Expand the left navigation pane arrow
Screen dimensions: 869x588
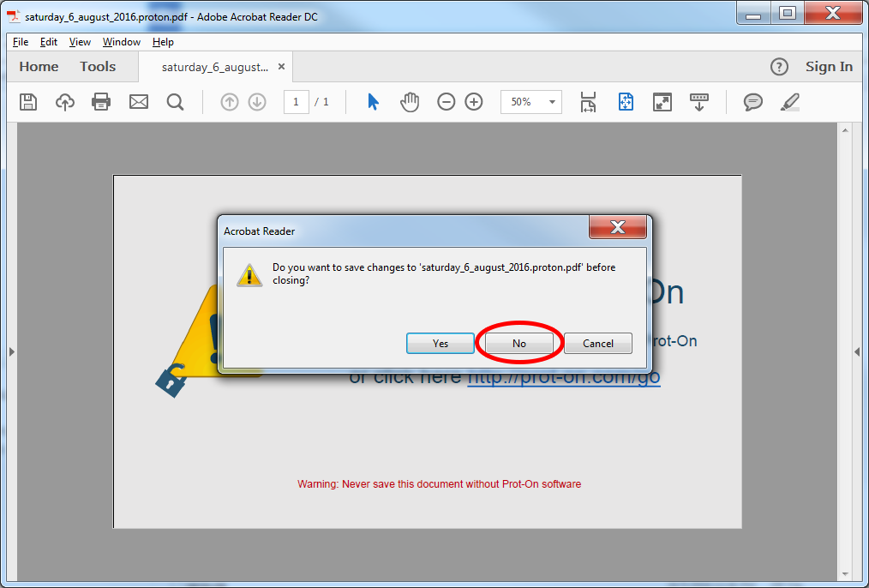[x=12, y=351]
